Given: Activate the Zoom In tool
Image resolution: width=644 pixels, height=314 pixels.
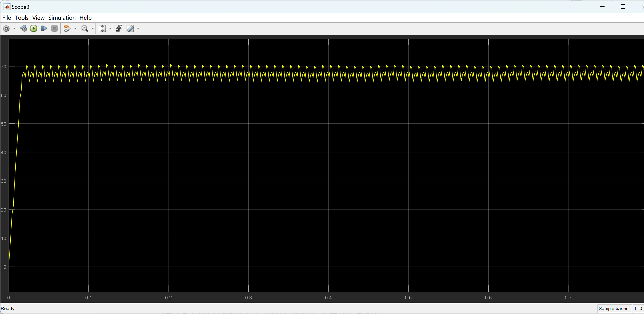Looking at the screenshot, I should (x=85, y=28).
